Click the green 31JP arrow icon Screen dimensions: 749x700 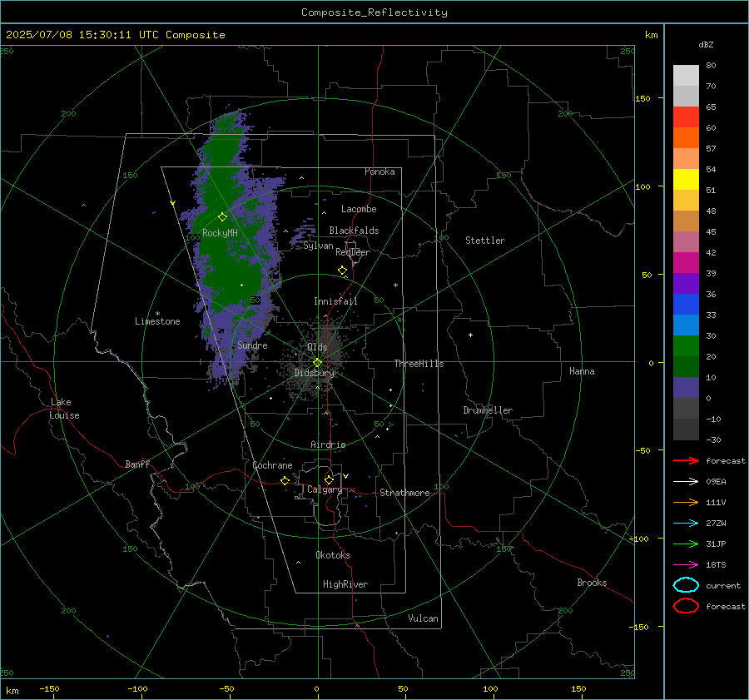[686, 544]
